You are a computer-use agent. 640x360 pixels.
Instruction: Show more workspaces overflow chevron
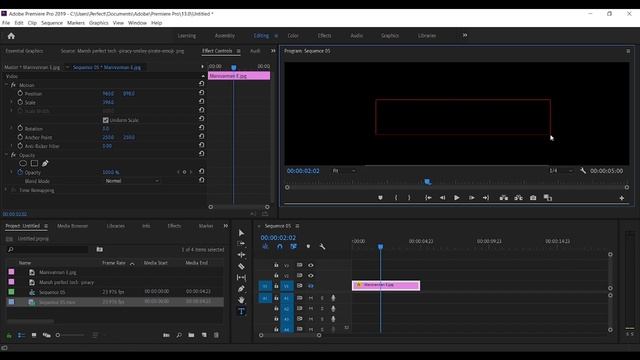pos(465,36)
